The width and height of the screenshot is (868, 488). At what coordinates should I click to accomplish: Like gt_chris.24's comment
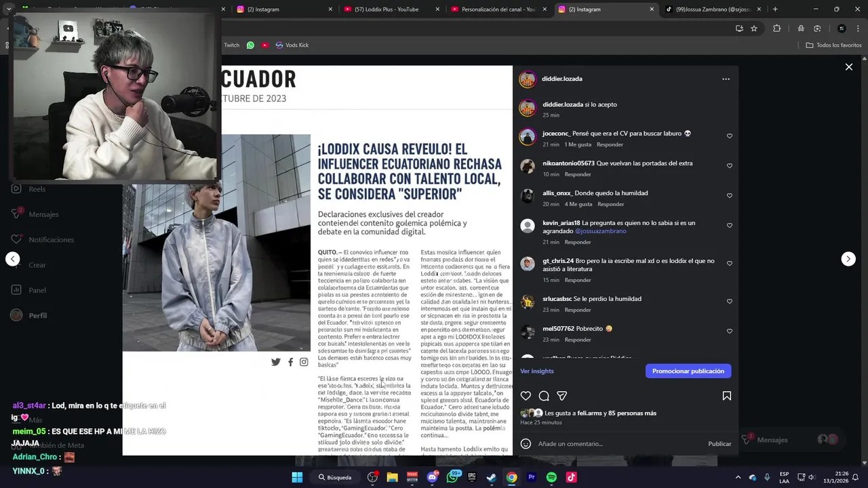730,264
